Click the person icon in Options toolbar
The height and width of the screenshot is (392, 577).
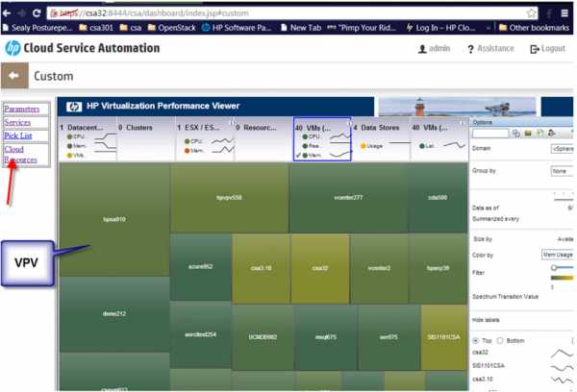tap(551, 134)
